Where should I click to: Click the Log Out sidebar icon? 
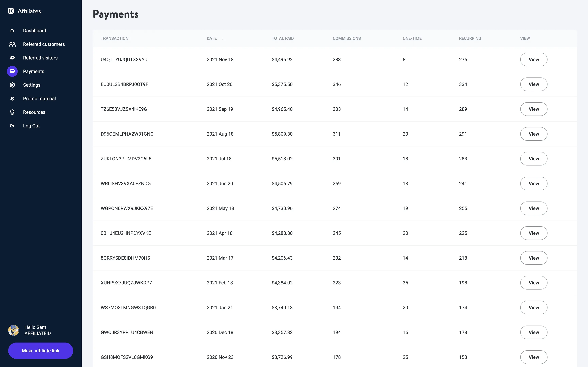(11, 126)
